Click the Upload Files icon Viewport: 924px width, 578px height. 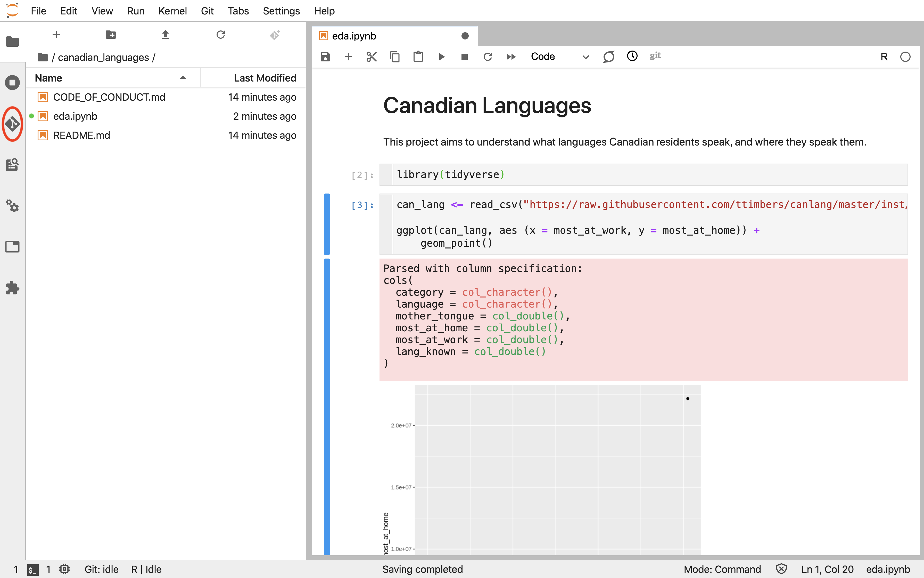tap(165, 35)
